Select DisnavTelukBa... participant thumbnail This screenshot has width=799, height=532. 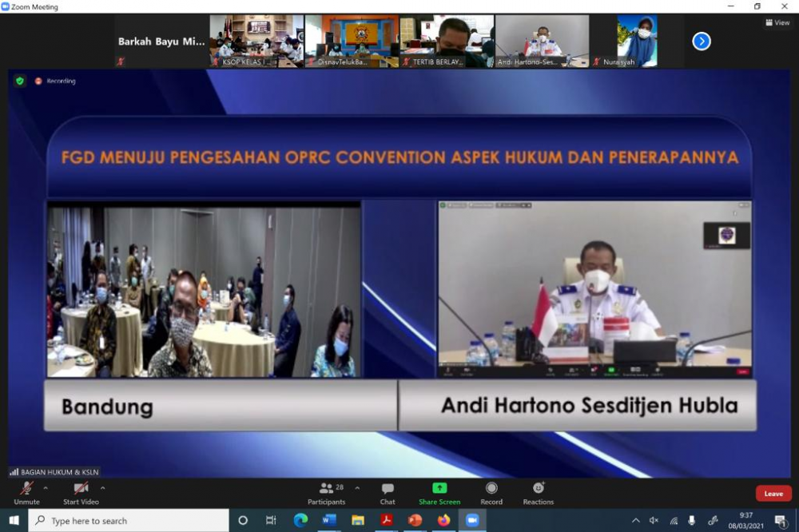click(352, 42)
